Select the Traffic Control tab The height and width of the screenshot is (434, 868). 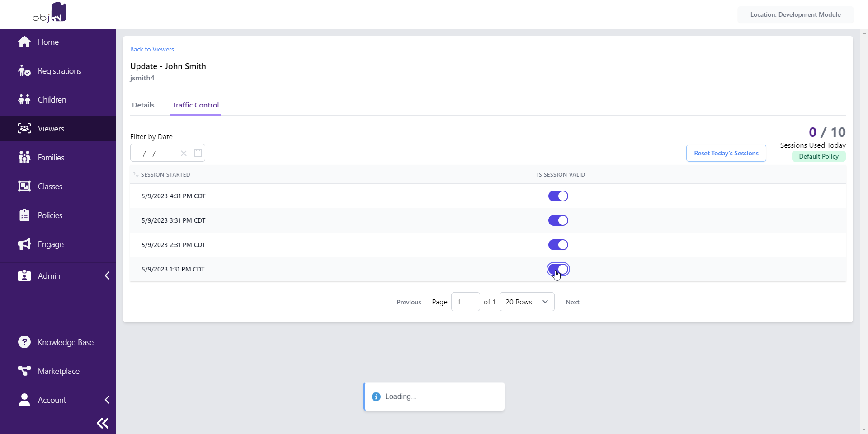195,105
